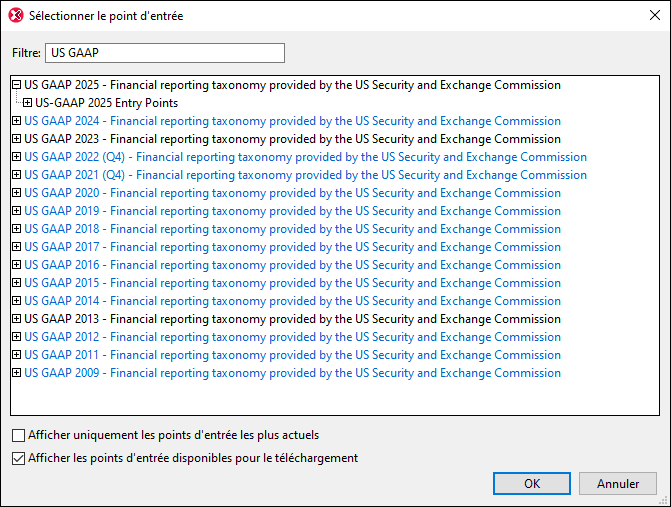Select the US-GAAP 2025 Entry Points item
Screen dimensions: 671x507
(107, 103)
